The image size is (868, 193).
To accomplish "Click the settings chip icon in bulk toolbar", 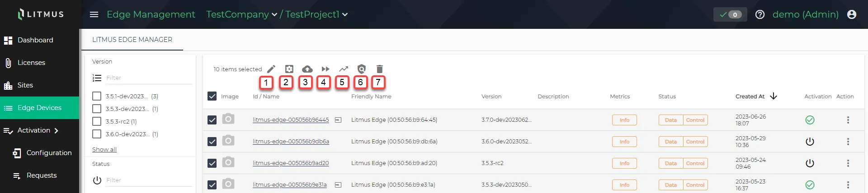I will [289, 69].
